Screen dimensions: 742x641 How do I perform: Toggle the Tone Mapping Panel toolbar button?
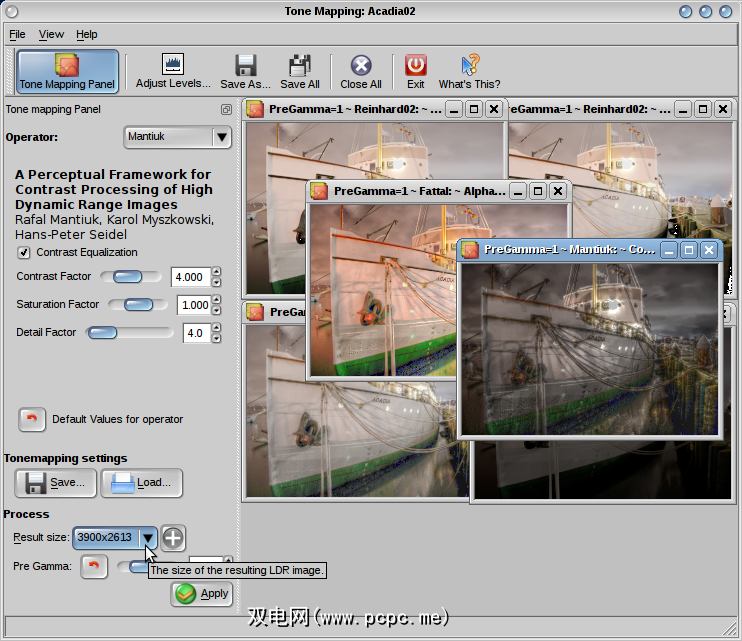[x=68, y=72]
